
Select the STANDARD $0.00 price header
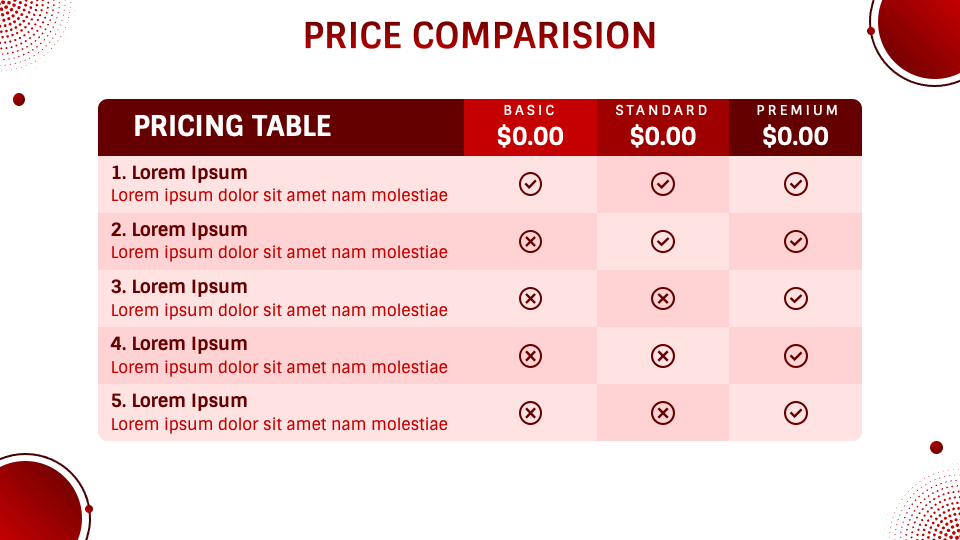point(662,127)
